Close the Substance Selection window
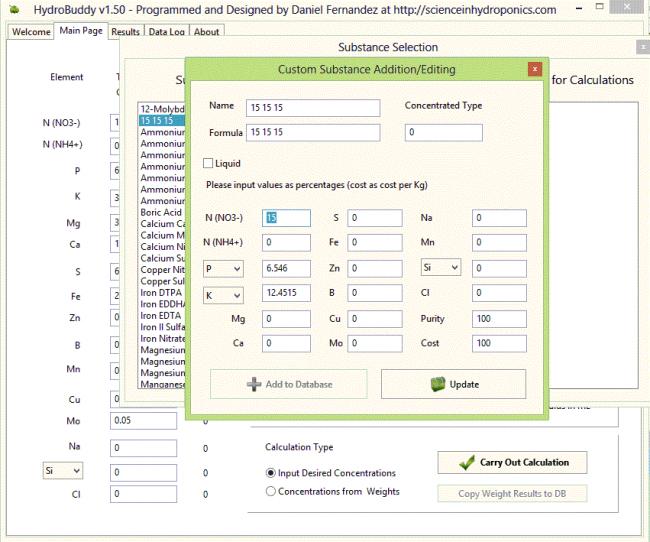Image resolution: width=650 pixels, height=542 pixels. coord(643,47)
